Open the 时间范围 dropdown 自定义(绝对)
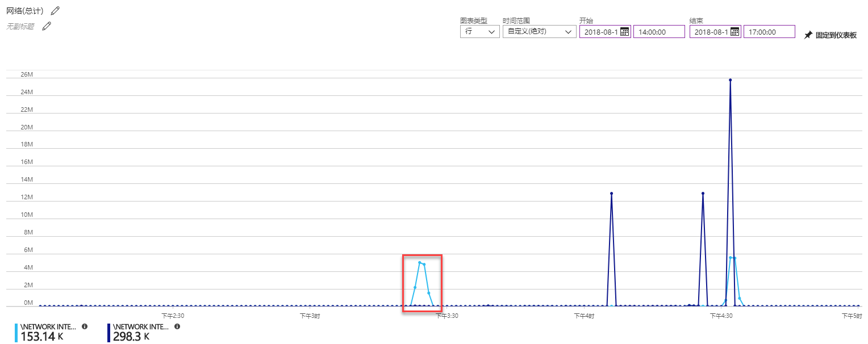Viewport: 868px width, 344px height. [x=539, y=32]
